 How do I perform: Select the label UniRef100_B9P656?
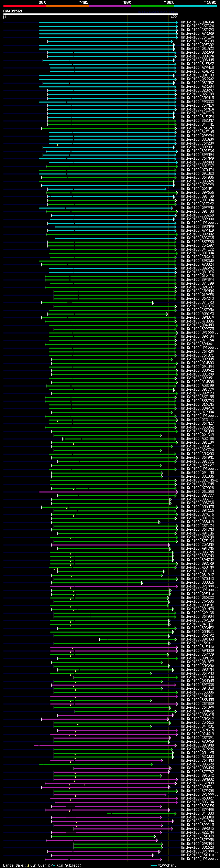pos(197,193)
